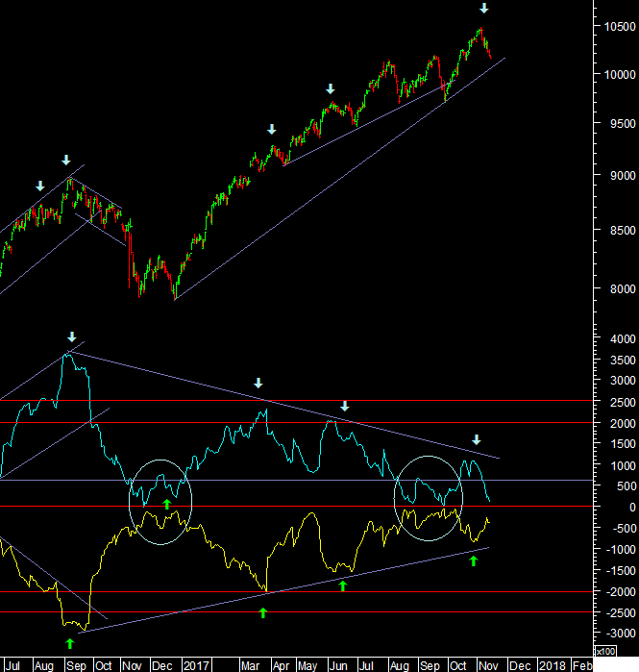The width and height of the screenshot is (639, 672).
Task: Click the 2018 year label on time axis
Action: point(553,665)
